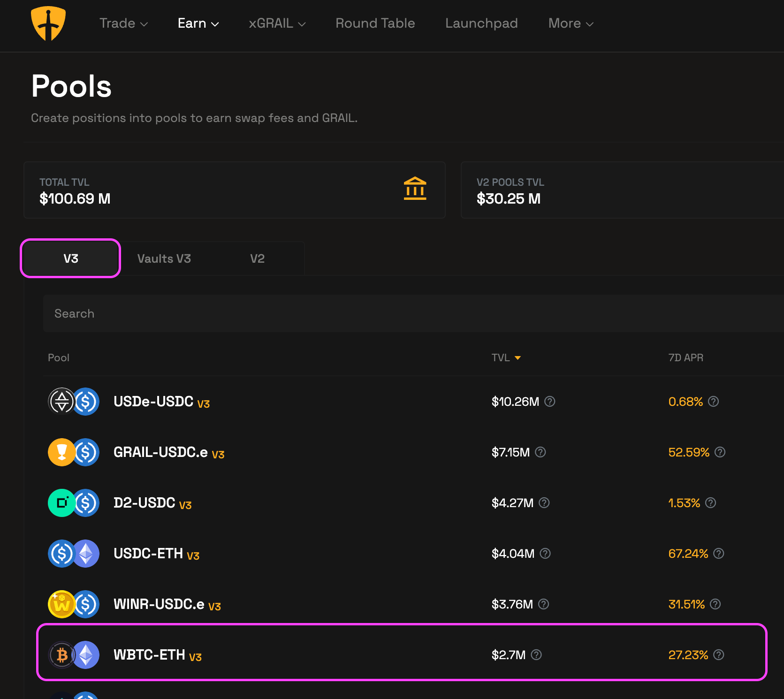Click the USDe-USDC token pair icon

(74, 402)
